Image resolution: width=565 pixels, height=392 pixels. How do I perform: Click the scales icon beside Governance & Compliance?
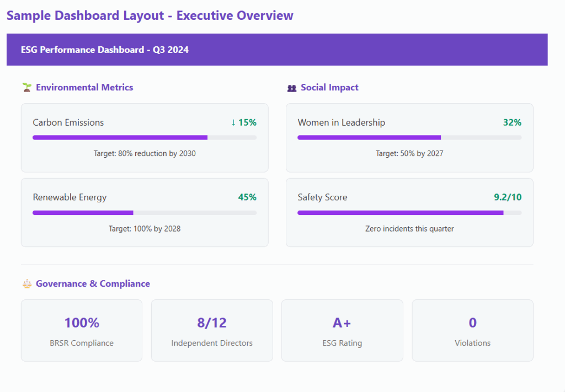point(27,283)
